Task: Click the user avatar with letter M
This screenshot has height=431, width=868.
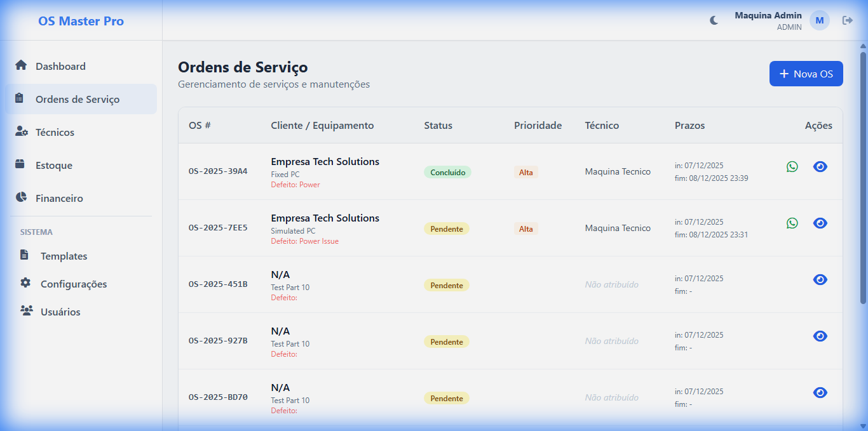Action: (x=819, y=20)
